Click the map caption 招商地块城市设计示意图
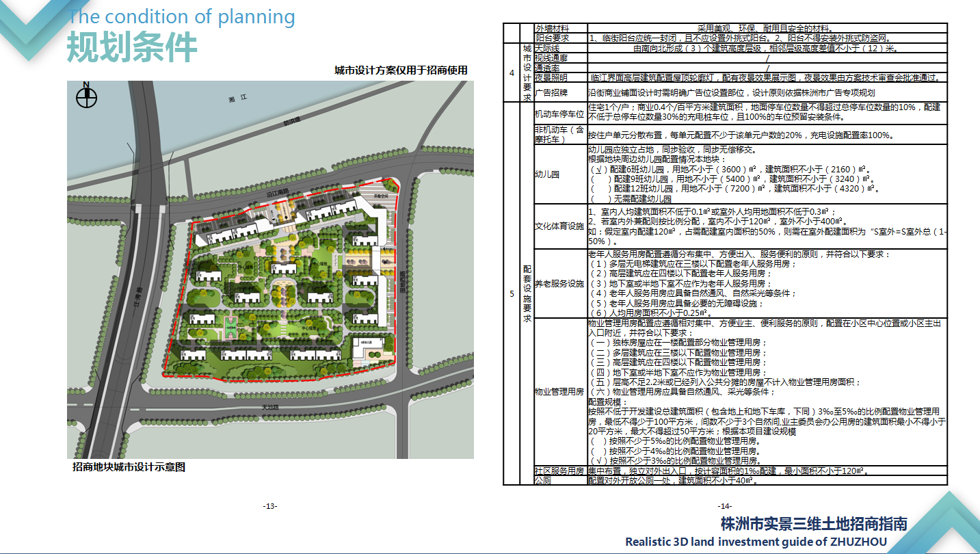This screenshot has width=980, height=554. point(129,467)
